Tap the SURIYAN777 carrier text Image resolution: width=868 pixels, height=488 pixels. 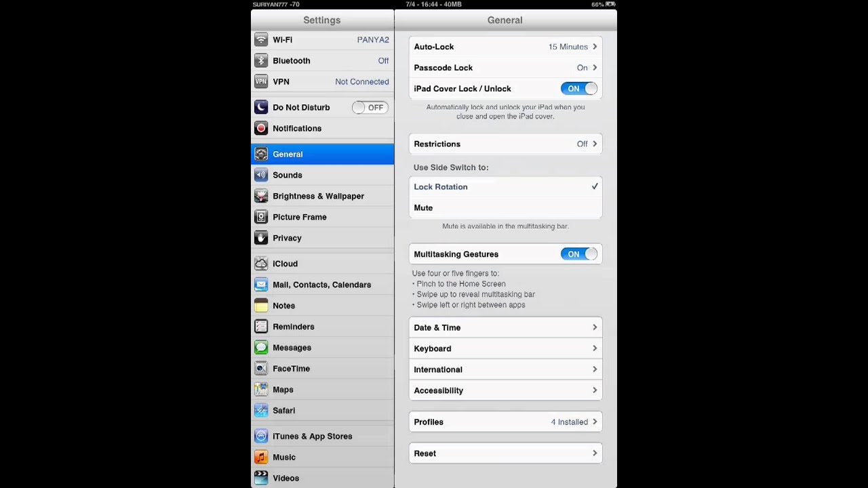point(271,4)
